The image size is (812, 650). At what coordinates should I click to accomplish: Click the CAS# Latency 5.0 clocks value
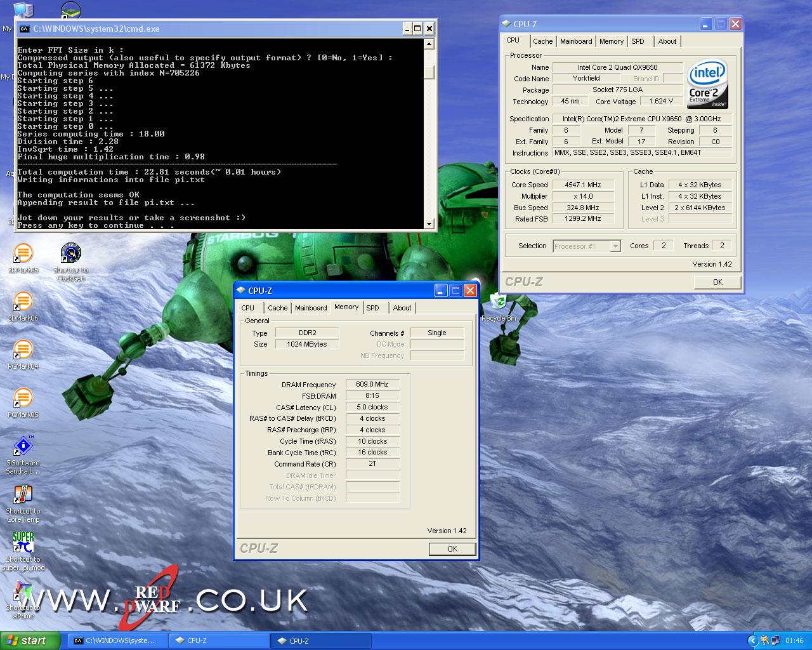click(x=372, y=407)
